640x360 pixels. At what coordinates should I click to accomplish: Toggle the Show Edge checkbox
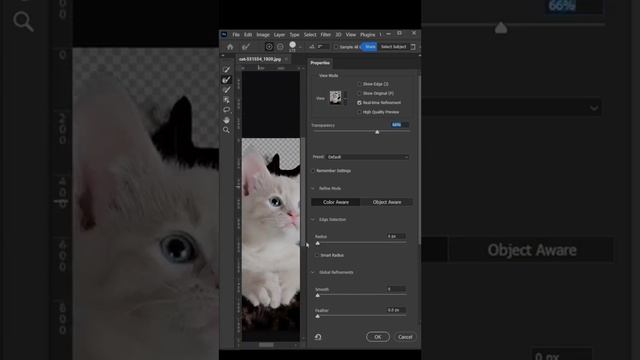(359, 84)
